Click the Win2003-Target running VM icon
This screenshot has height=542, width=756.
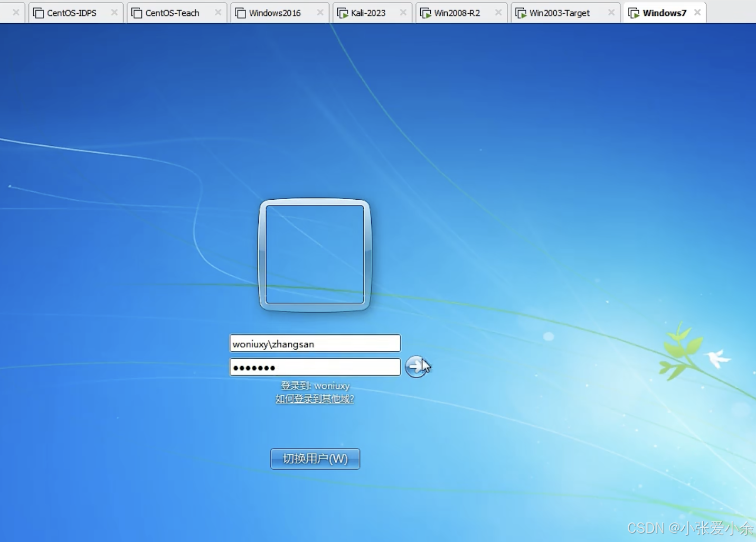[x=521, y=13]
